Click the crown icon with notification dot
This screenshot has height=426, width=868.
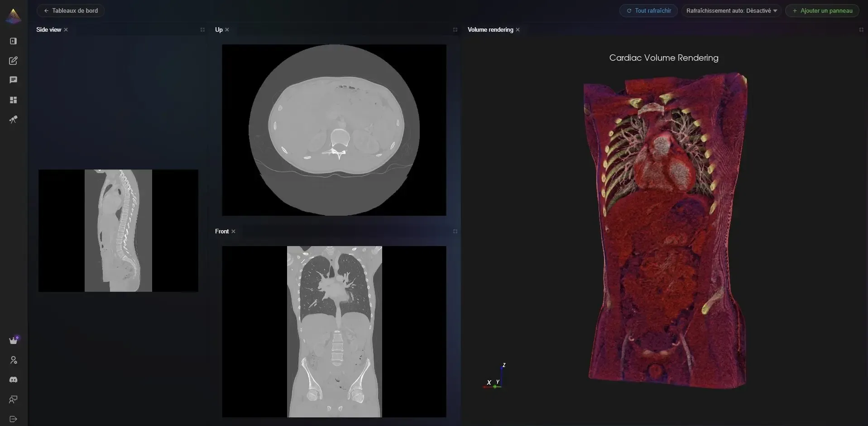pos(13,339)
